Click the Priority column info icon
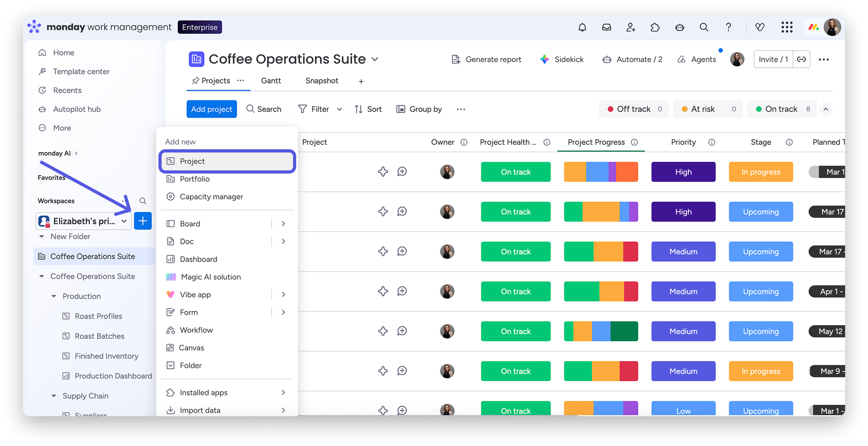868x446 pixels. pyautogui.click(x=712, y=142)
